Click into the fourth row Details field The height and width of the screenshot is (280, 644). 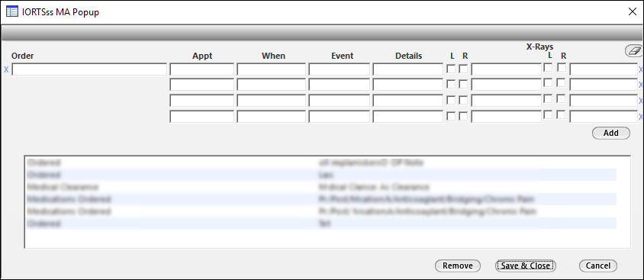point(407,117)
